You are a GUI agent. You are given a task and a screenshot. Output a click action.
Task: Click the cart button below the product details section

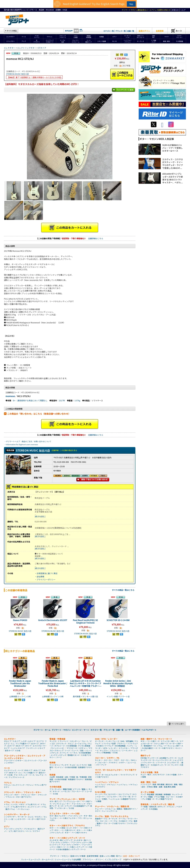tap(70, 424)
